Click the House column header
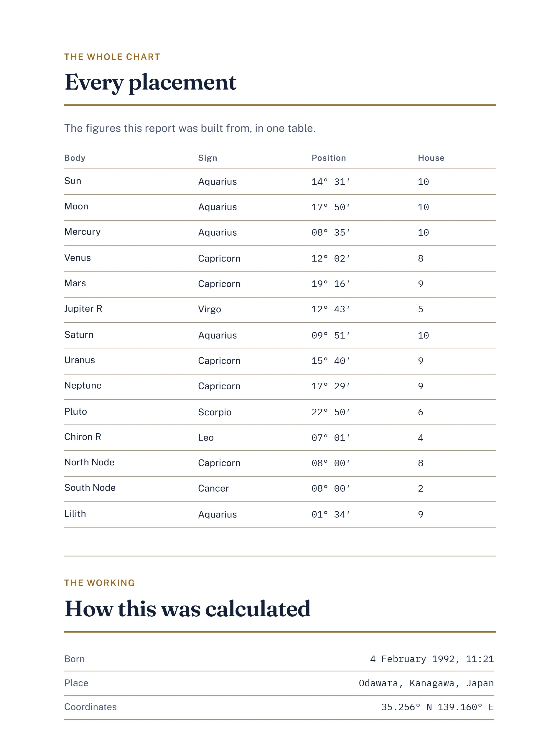 pyautogui.click(x=431, y=158)
